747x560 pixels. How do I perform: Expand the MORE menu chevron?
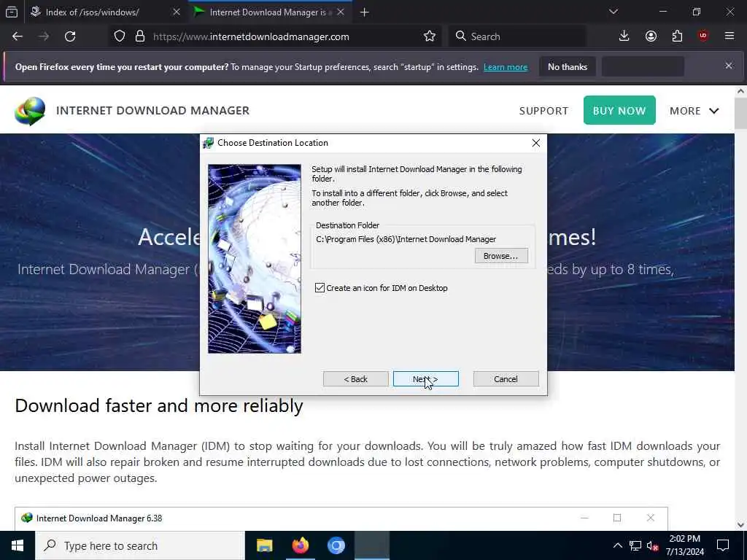(x=713, y=111)
